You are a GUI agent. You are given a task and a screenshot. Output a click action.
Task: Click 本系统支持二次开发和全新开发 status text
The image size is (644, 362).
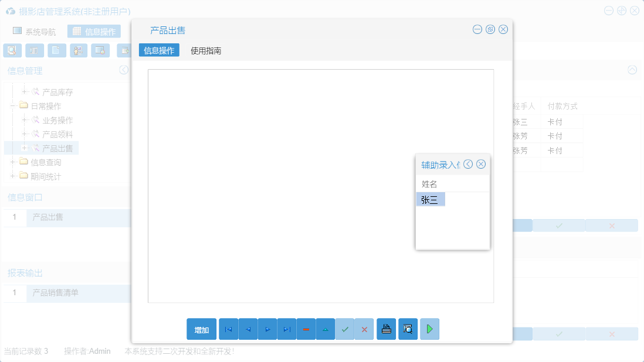coord(179,351)
